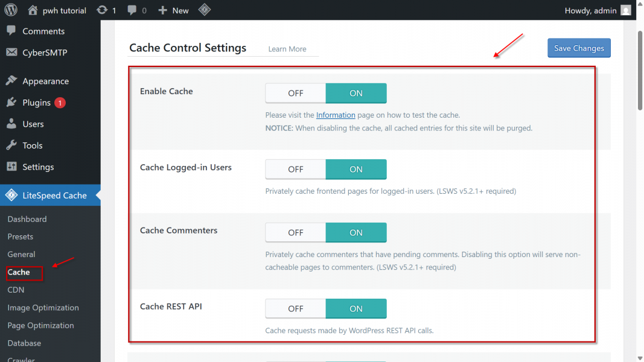The width and height of the screenshot is (644, 362).
Task: Click the plus icon beside New
Action: (162, 10)
